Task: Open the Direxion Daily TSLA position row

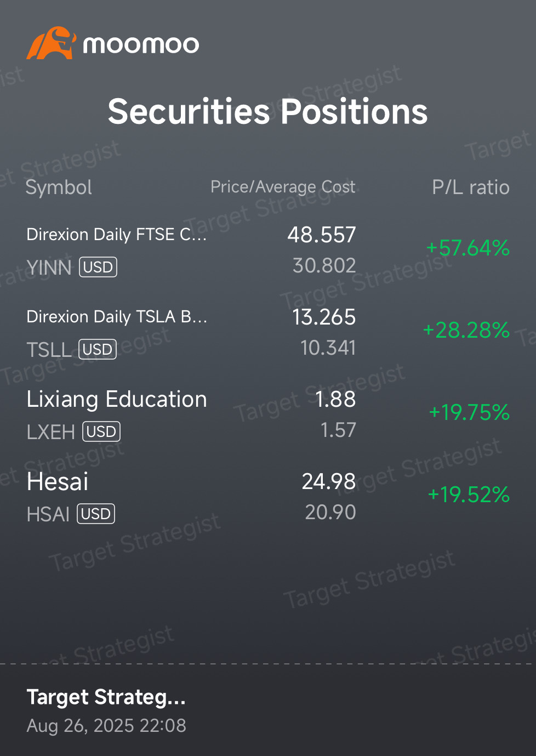Action: (x=268, y=332)
